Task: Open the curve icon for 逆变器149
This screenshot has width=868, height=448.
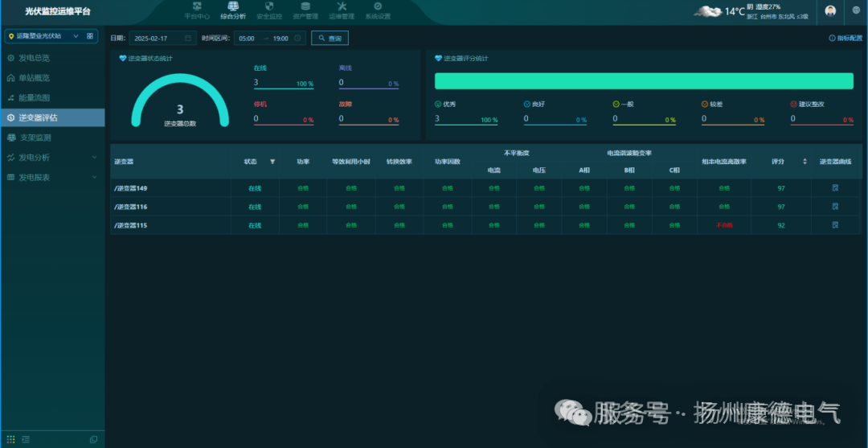Action: tap(835, 188)
